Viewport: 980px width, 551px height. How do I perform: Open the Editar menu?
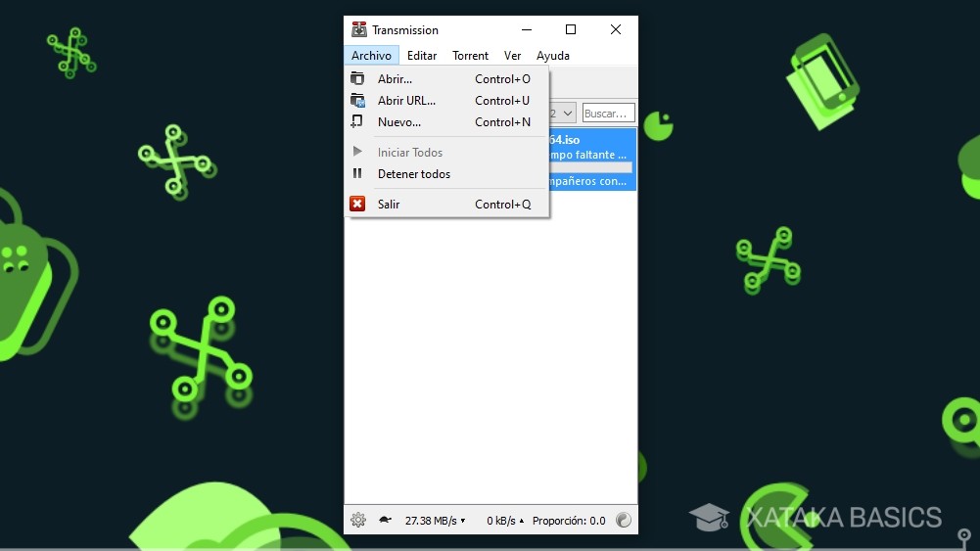(422, 56)
